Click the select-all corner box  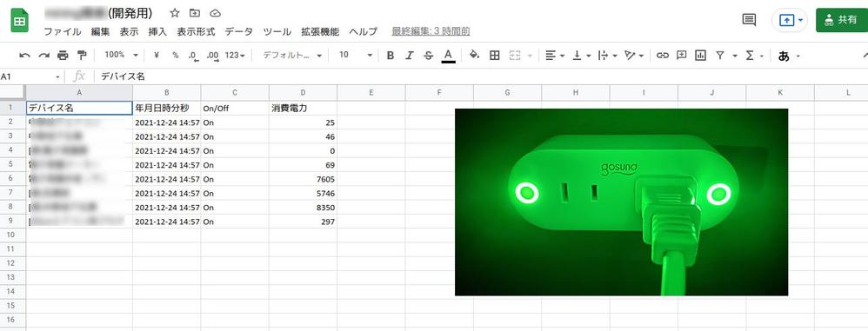point(12,93)
